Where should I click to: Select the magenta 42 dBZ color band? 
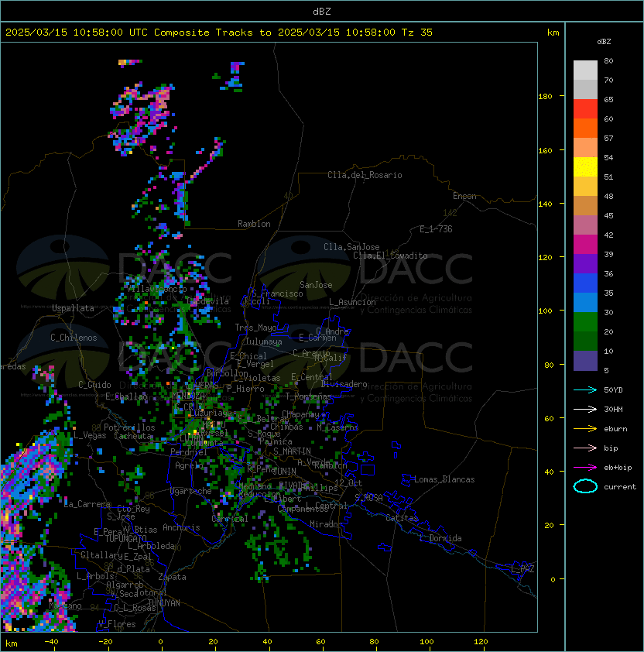(585, 245)
